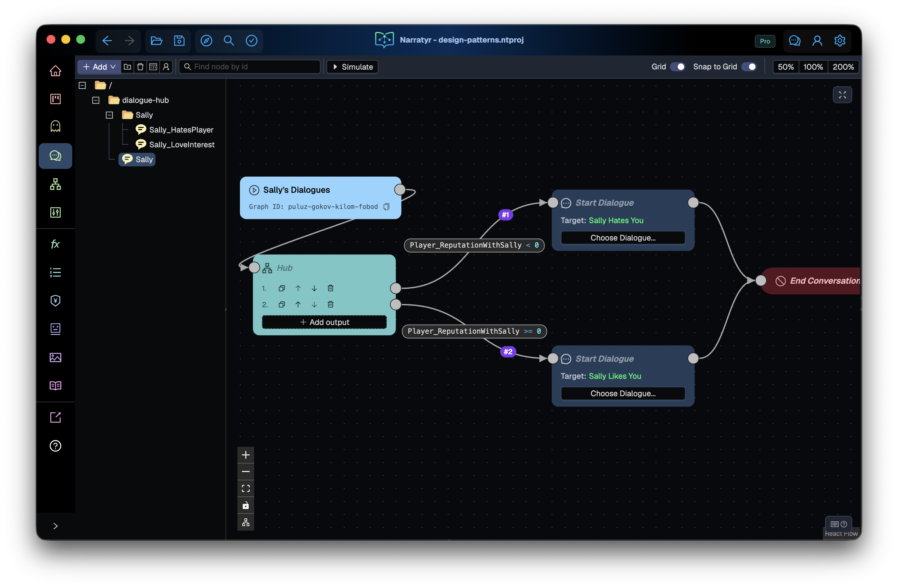Zoom in the canvas with plus button
This screenshot has width=898, height=588.
pos(246,455)
